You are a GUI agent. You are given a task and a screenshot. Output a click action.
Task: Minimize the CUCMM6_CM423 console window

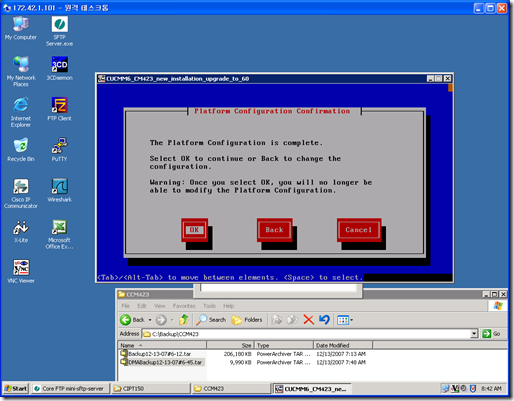430,79
